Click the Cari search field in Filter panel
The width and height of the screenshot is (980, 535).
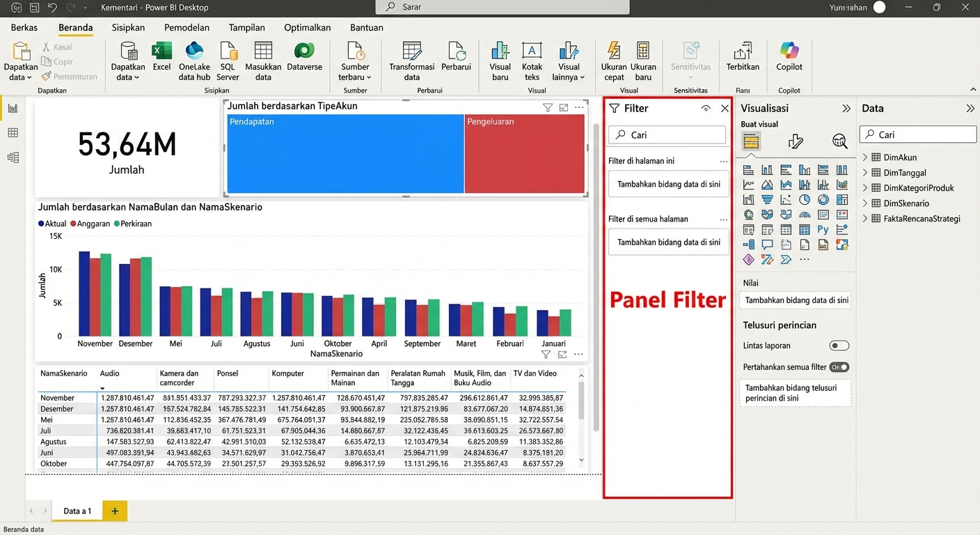(x=666, y=134)
